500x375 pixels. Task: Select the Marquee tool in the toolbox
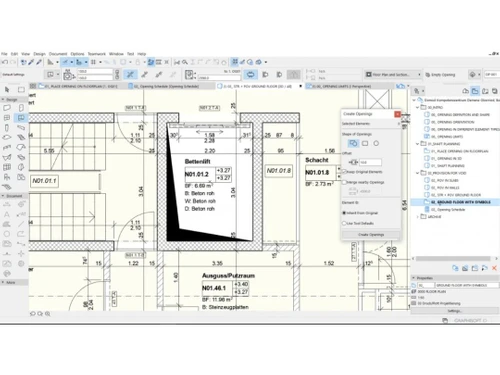[21, 89]
